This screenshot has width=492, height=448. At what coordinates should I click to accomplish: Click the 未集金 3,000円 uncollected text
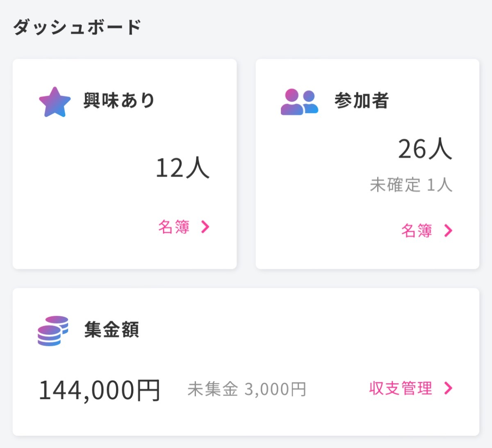247,389
